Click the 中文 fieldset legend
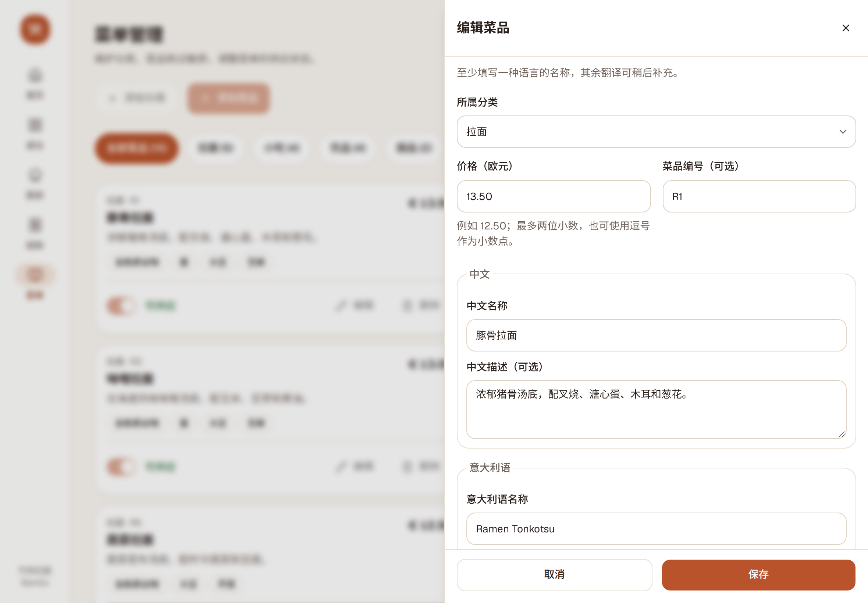 click(x=480, y=274)
